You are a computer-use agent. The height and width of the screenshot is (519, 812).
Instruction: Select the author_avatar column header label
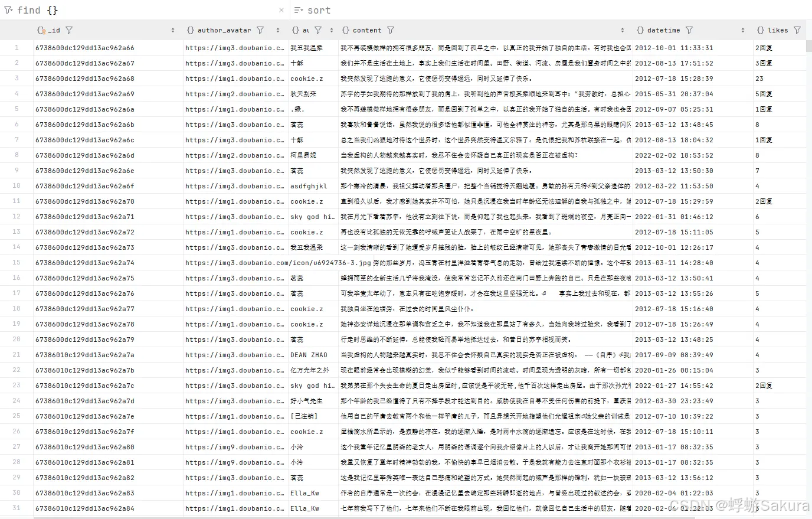(224, 30)
